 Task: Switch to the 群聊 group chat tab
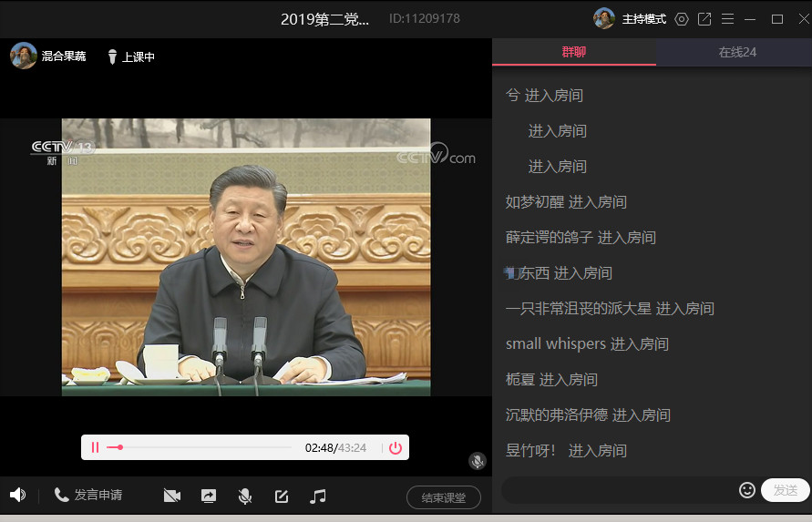pos(574,52)
